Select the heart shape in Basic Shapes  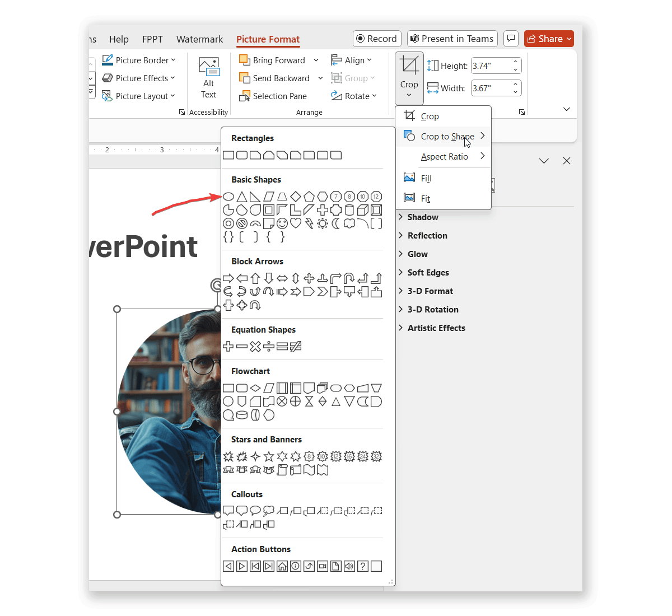click(x=295, y=223)
